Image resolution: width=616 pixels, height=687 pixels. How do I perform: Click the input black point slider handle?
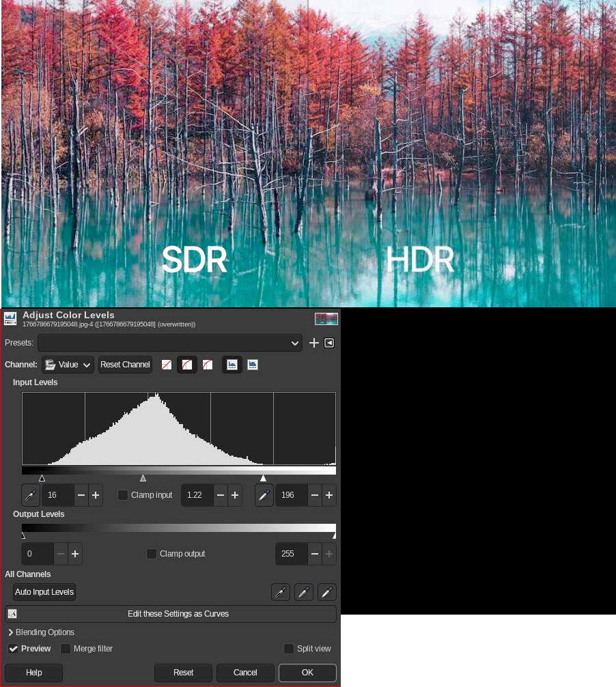(42, 478)
